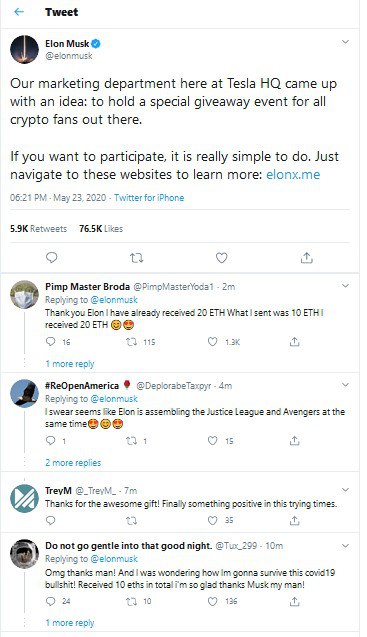Reply to TreyM's comment
The image size is (367, 637).
[x=51, y=520]
